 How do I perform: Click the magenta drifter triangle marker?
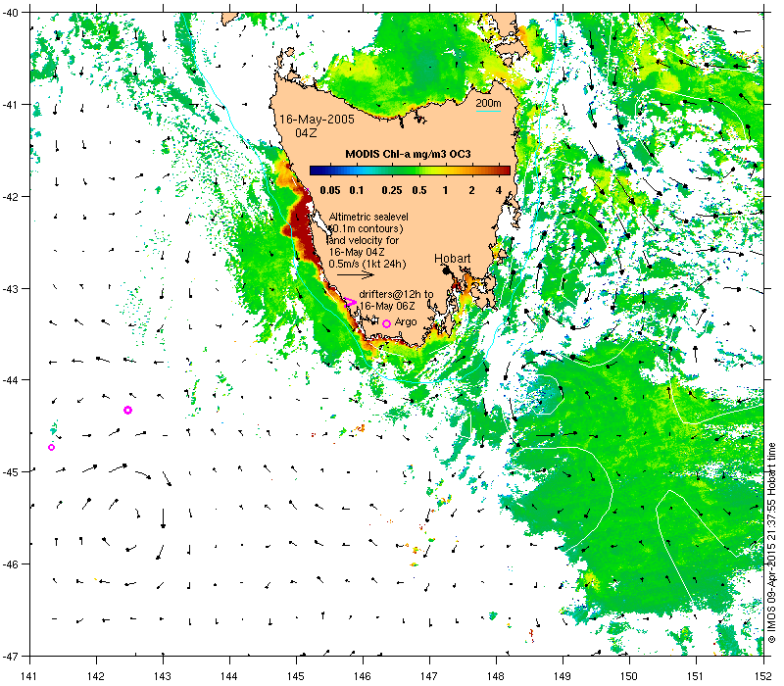click(x=350, y=302)
